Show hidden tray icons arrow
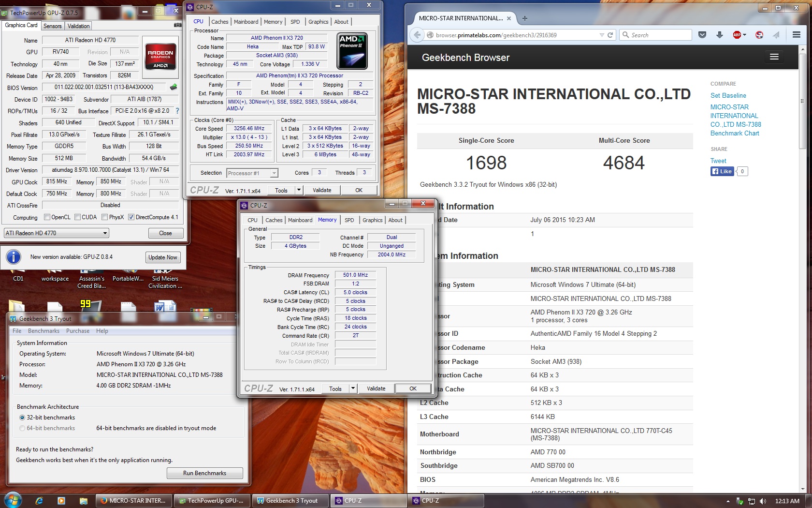The width and height of the screenshot is (812, 508). 728,501
